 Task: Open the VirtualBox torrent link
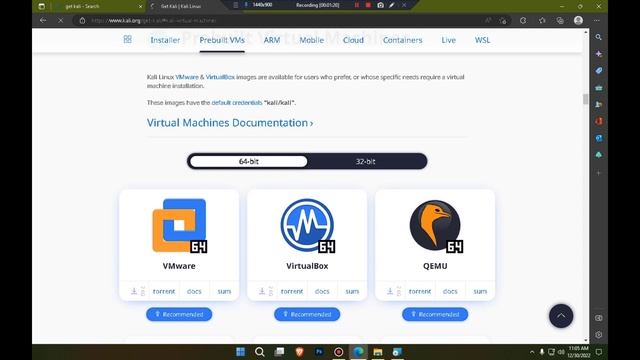[292, 291]
